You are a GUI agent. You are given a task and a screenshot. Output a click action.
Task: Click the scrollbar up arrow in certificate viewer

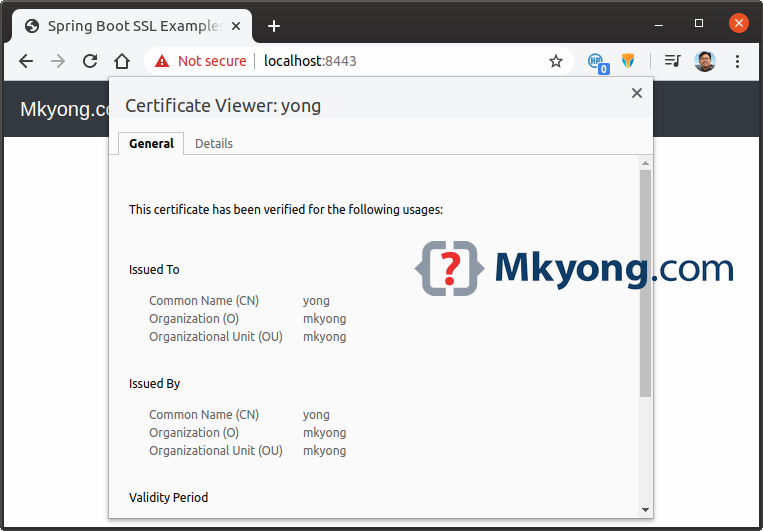645,163
